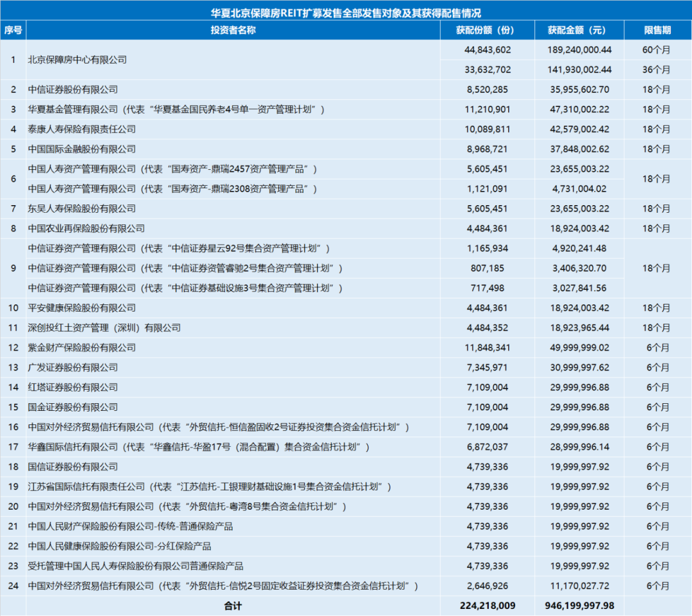Click investor 平安健康保险股份有限公司
The image size is (692, 616).
(x=81, y=308)
